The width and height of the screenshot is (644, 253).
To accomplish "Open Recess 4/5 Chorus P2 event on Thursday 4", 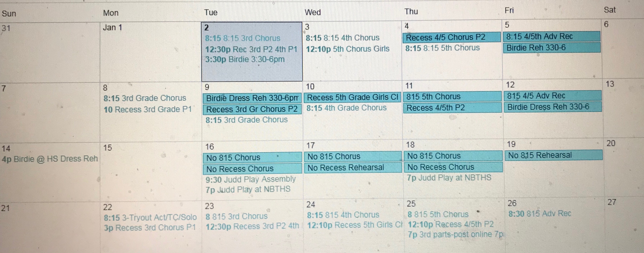I will [x=451, y=38].
